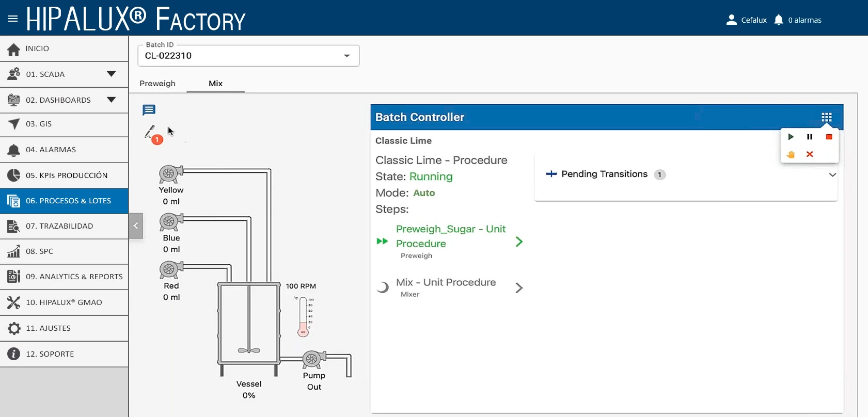The width and height of the screenshot is (868, 417).
Task: Open the 03. GIS section
Action: (64, 124)
